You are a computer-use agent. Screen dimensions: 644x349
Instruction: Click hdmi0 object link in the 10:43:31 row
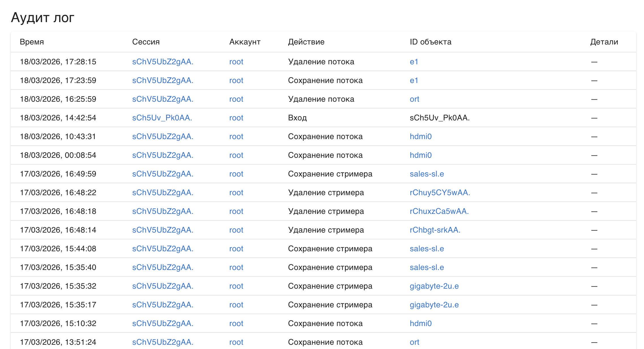(421, 136)
